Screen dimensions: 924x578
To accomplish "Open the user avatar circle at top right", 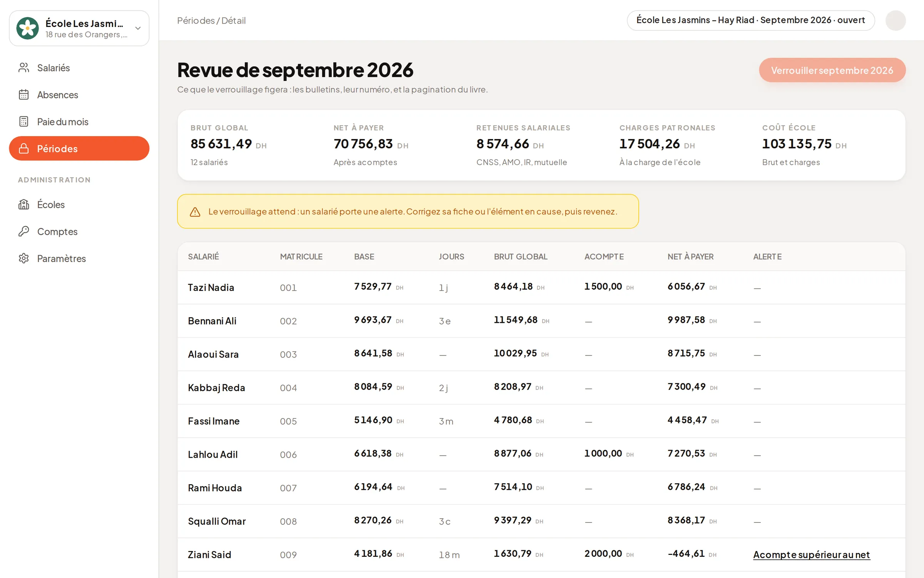I will point(896,20).
